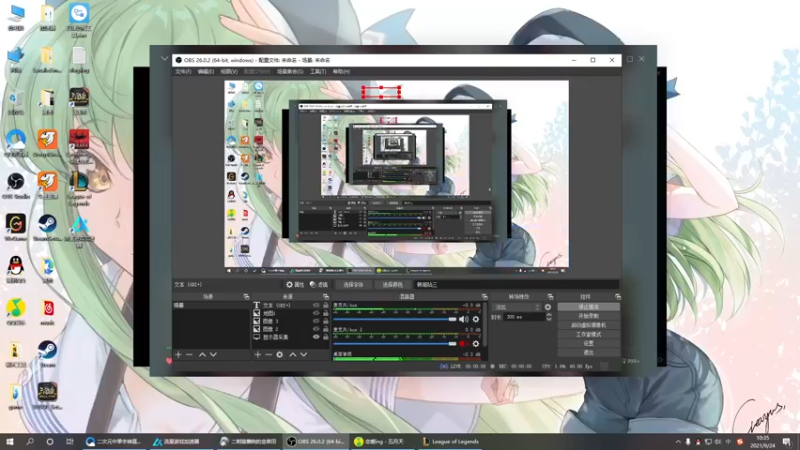Open the 此电脑 computer desktop icon
The height and width of the screenshot is (450, 800).
[x=16, y=18]
